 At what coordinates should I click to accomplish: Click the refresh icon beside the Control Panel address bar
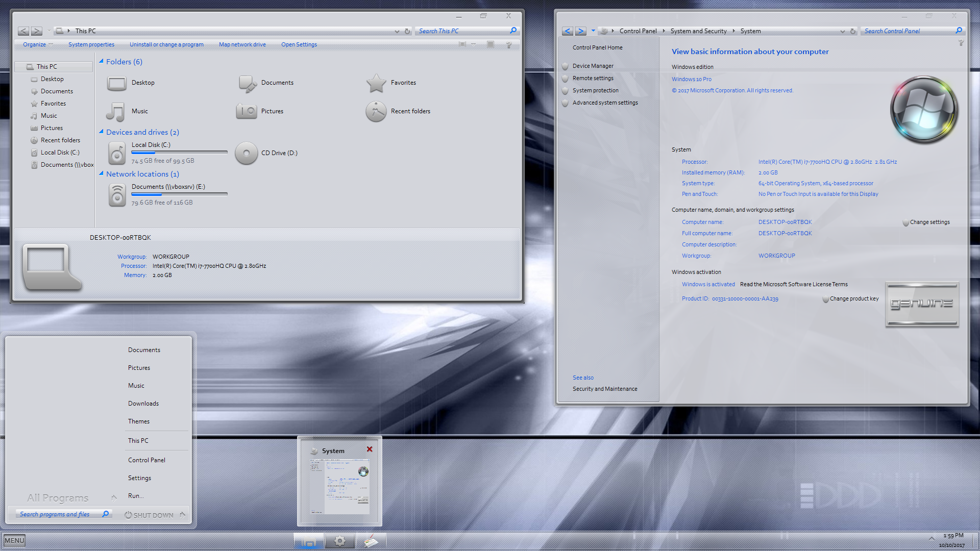pyautogui.click(x=852, y=31)
